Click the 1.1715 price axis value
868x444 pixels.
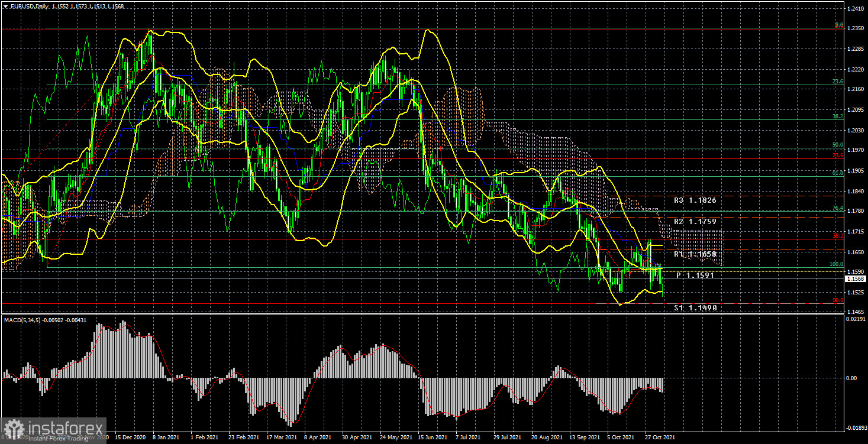(x=855, y=232)
